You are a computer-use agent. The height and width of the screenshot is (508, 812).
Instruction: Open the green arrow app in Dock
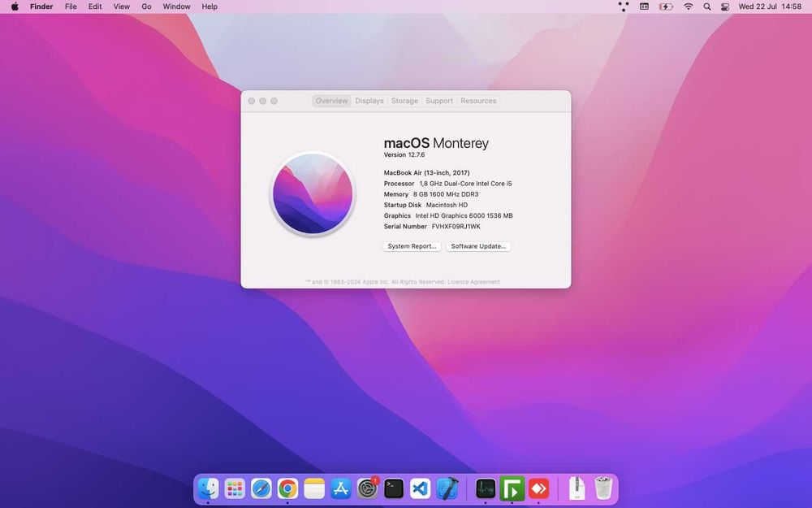512,488
